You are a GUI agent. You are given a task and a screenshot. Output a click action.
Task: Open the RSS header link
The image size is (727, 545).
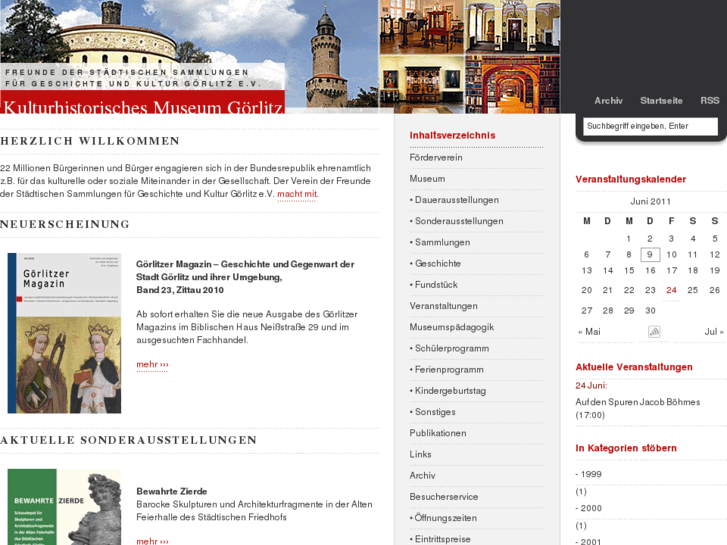[x=709, y=101]
